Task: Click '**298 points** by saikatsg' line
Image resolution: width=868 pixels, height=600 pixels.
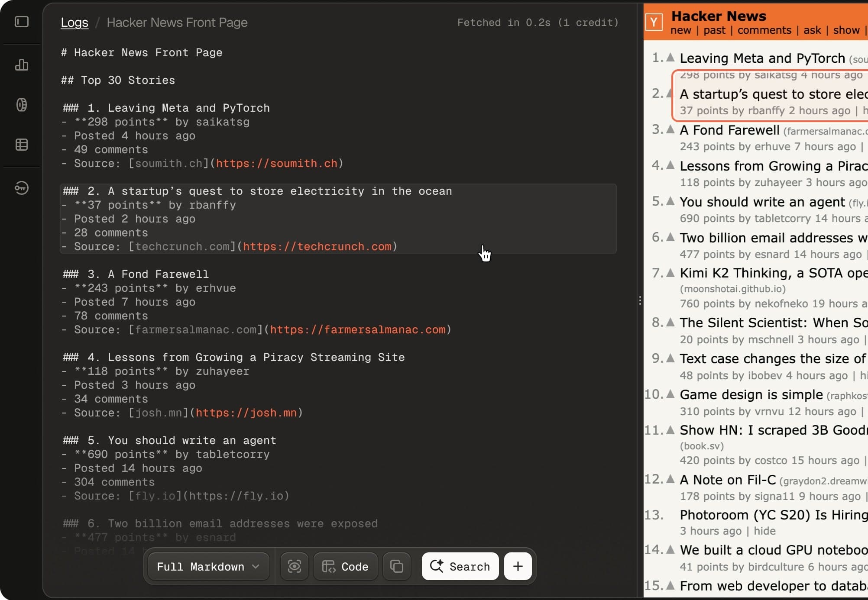Action: click(x=155, y=122)
